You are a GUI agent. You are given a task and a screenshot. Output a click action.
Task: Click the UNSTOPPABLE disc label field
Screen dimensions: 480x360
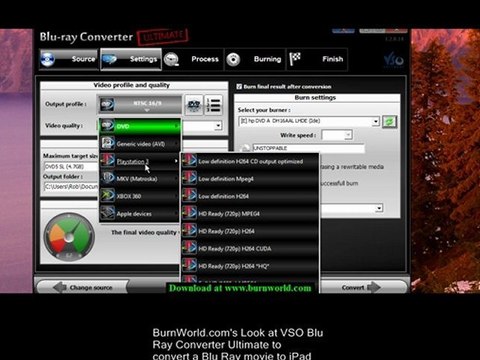[x=308, y=148]
